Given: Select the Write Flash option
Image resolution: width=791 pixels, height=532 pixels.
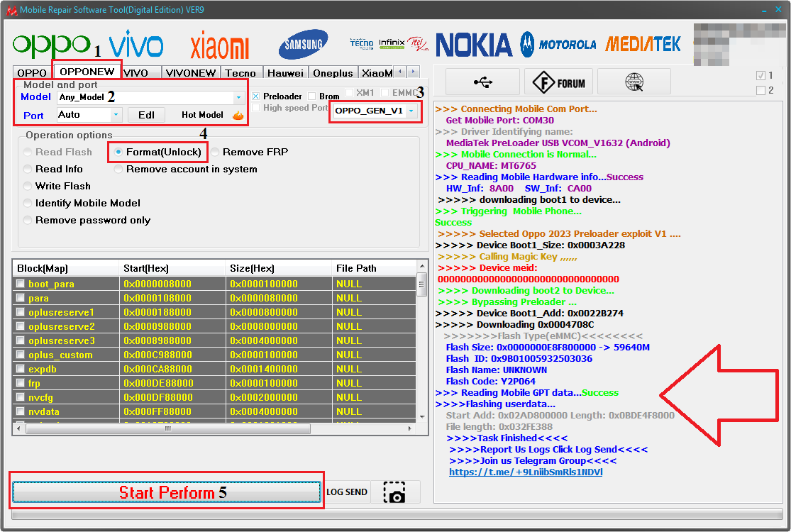Looking at the screenshot, I should (x=28, y=186).
